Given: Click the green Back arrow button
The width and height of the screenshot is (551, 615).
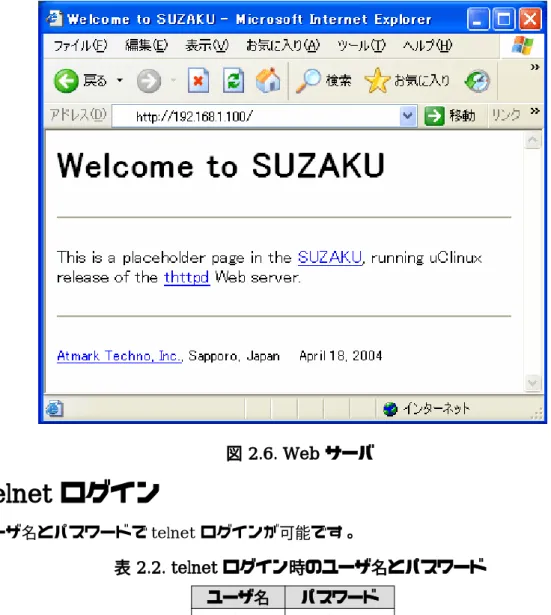Looking at the screenshot, I should tap(66, 81).
